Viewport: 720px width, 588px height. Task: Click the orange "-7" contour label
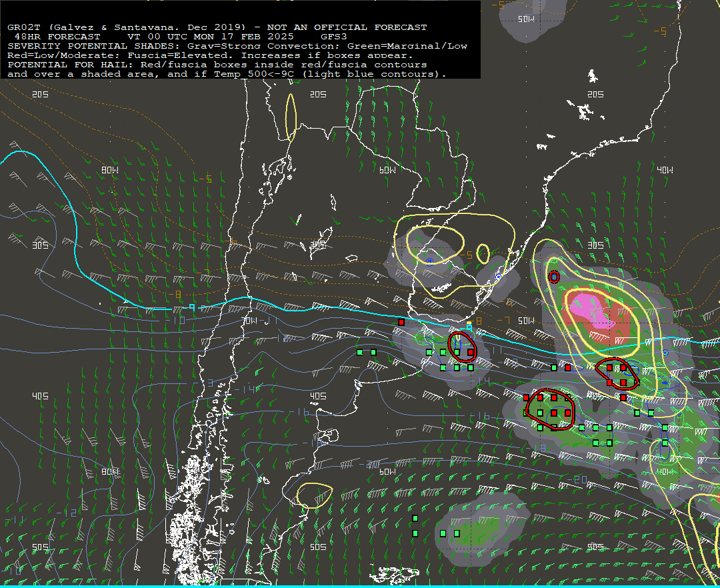click(x=504, y=320)
